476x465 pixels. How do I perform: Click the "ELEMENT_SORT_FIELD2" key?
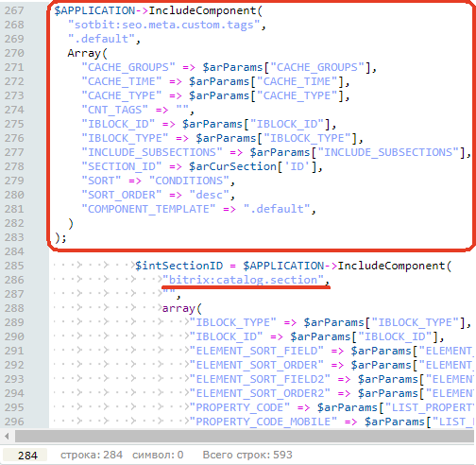coord(260,379)
